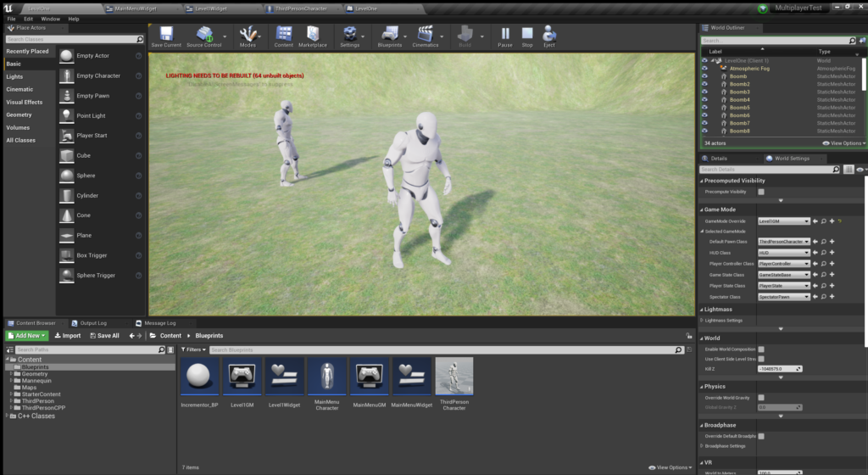Open the GameMode Override dropdown

click(x=784, y=221)
